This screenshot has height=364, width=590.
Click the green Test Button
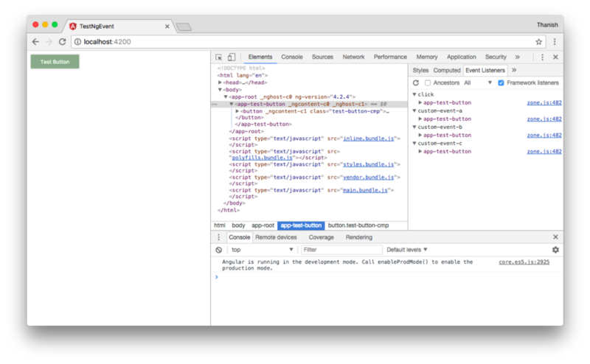click(55, 62)
